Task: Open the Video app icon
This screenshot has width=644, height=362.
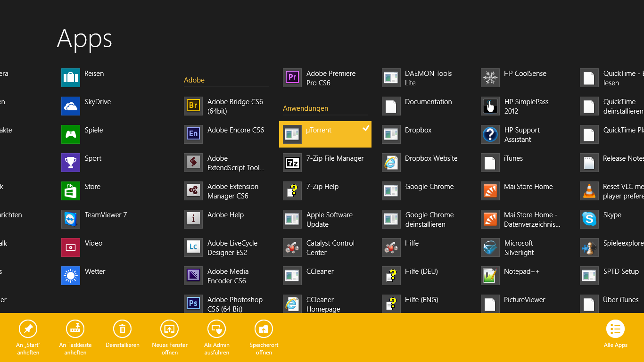Action: coord(71,247)
